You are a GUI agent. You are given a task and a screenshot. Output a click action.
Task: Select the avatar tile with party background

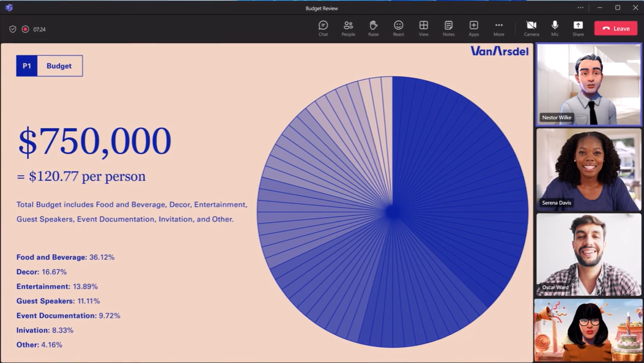[x=588, y=330]
